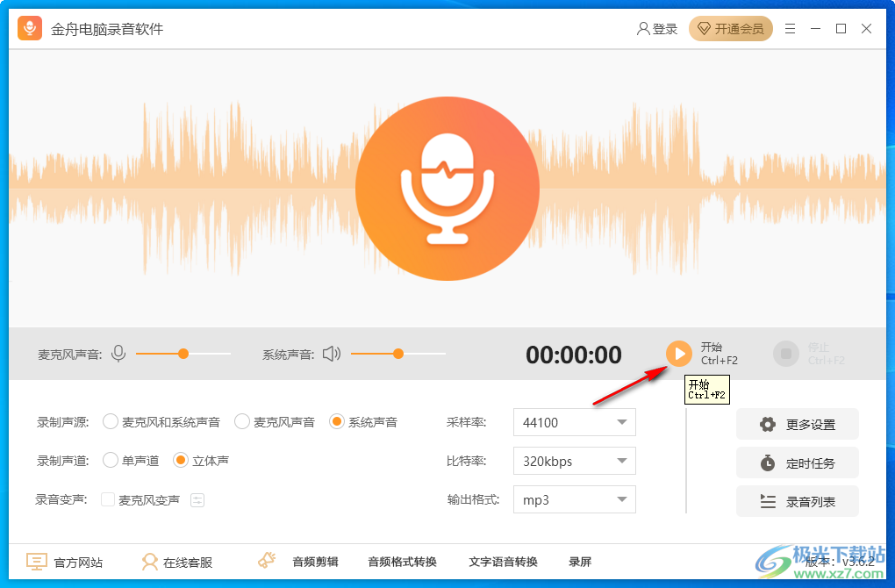Image resolution: width=895 pixels, height=588 pixels.
Task: Launch 文字语音转换 text-to-speech tool
Action: [x=505, y=562]
